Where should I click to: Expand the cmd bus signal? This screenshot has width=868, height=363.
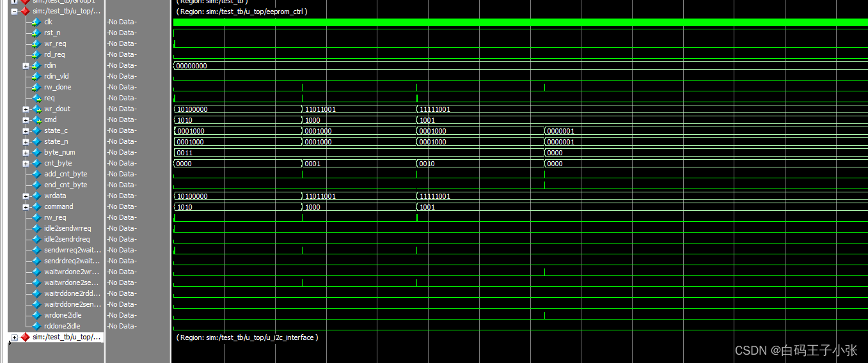26,120
